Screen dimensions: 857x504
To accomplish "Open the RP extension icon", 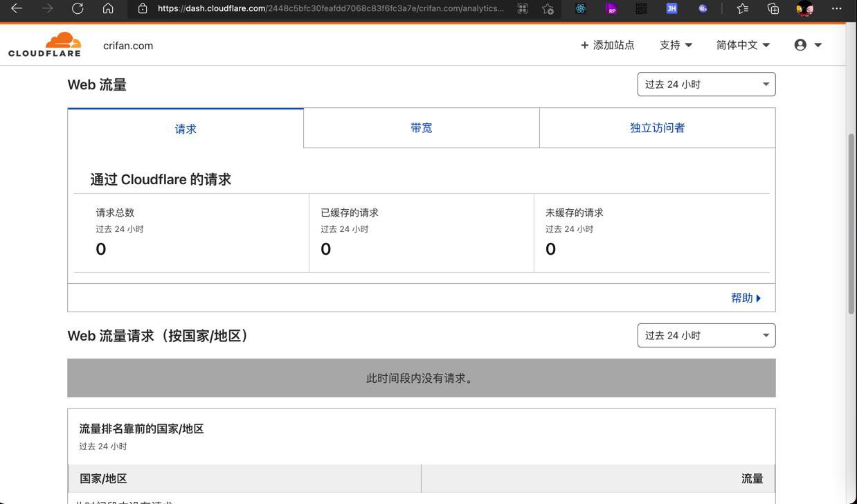I will click(x=611, y=8).
